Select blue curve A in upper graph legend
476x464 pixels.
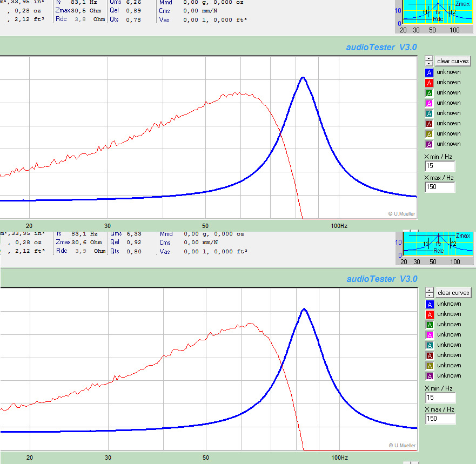(429, 72)
